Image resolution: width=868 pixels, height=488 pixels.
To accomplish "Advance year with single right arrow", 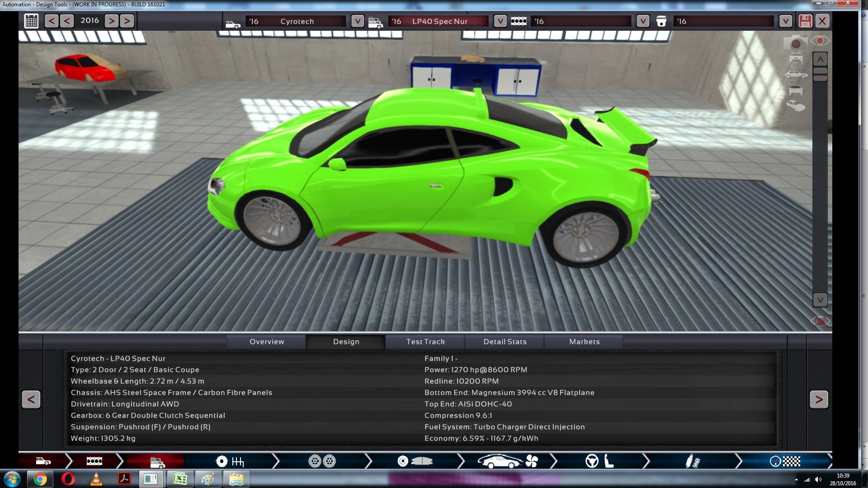I will (x=111, y=21).
